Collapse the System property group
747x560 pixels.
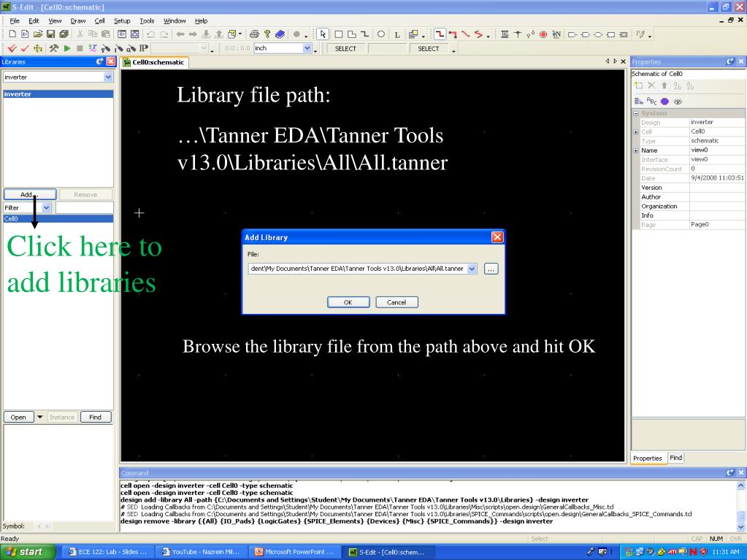coord(635,113)
